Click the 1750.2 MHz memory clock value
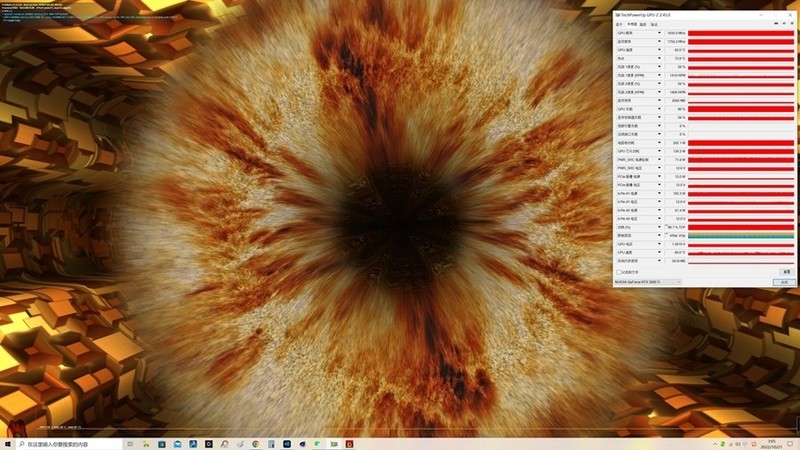Viewport: 800px width, 450px height. coord(676,41)
